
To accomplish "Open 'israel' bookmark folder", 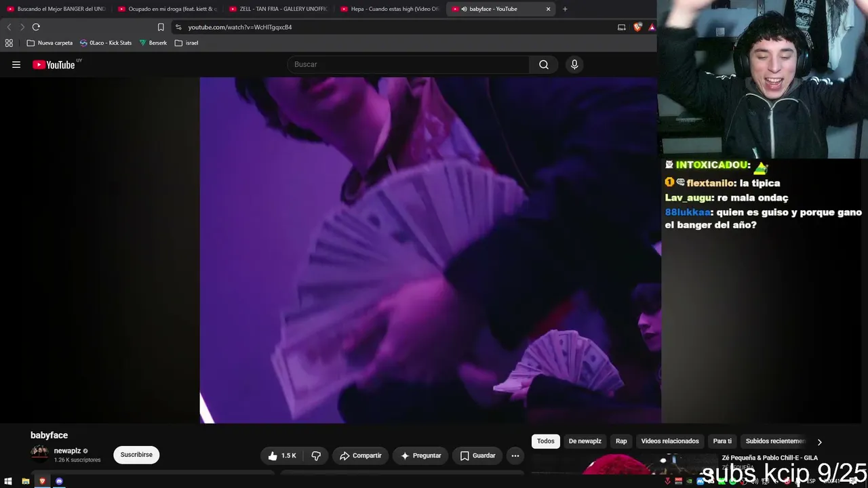I will [x=186, y=43].
